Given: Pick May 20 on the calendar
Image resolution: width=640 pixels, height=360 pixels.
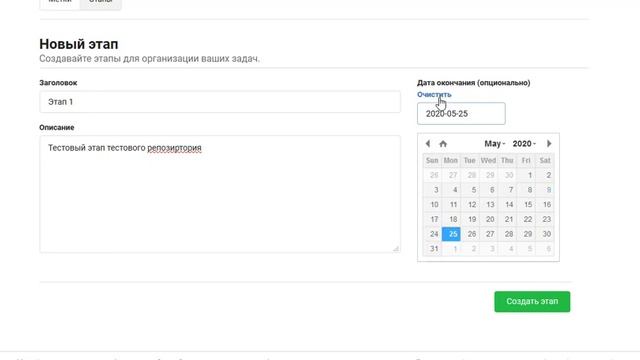Looking at the screenshot, I should [489, 219].
